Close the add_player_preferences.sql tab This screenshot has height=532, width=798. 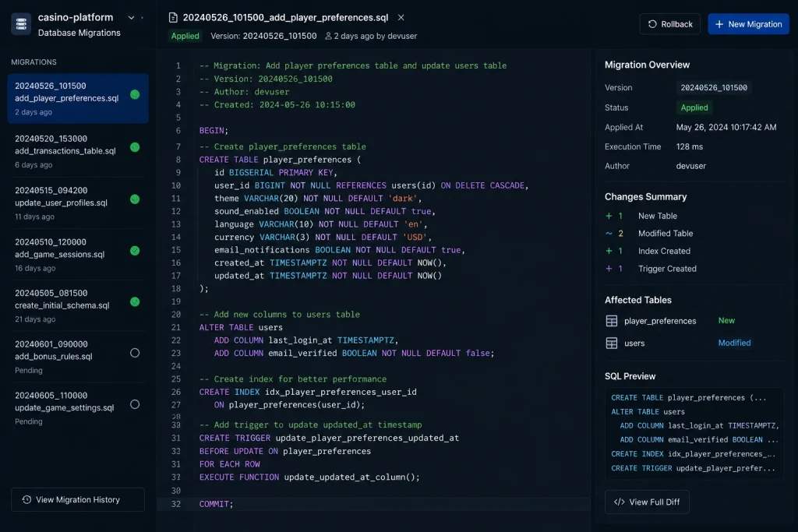(x=401, y=18)
